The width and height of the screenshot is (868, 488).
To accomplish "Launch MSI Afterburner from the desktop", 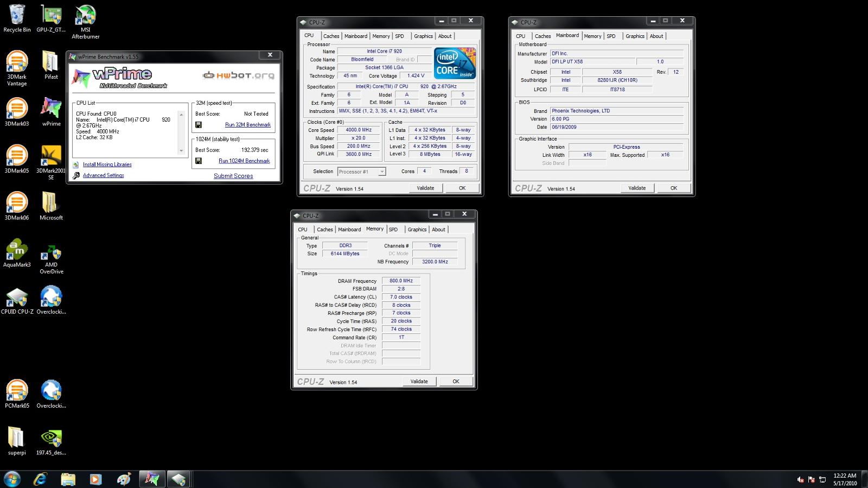I will click(86, 22).
